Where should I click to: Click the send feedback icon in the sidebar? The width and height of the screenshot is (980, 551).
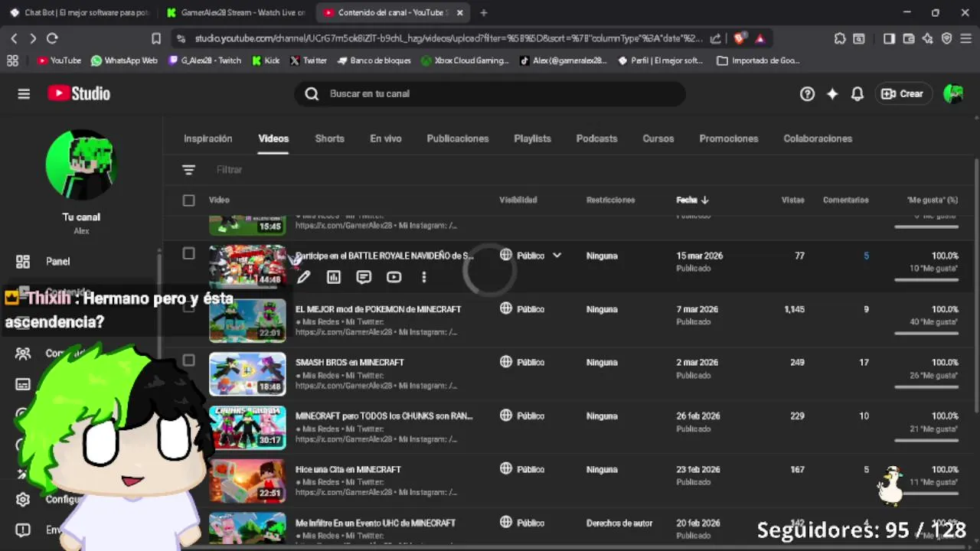(x=23, y=530)
